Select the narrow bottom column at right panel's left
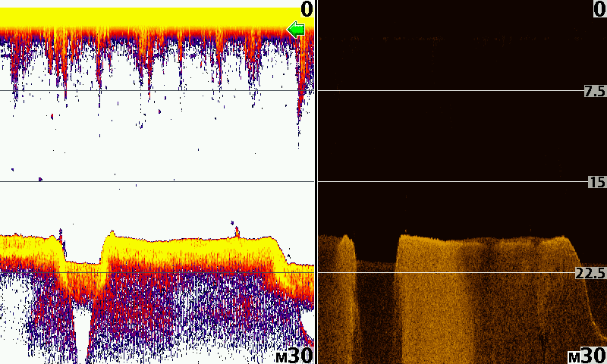 tap(338, 296)
